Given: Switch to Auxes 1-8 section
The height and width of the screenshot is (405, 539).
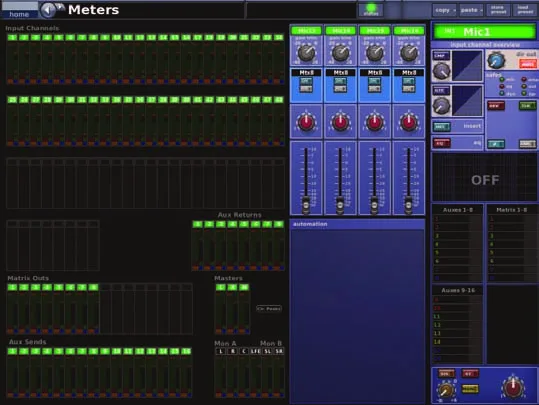Looking at the screenshot, I should (458, 210).
